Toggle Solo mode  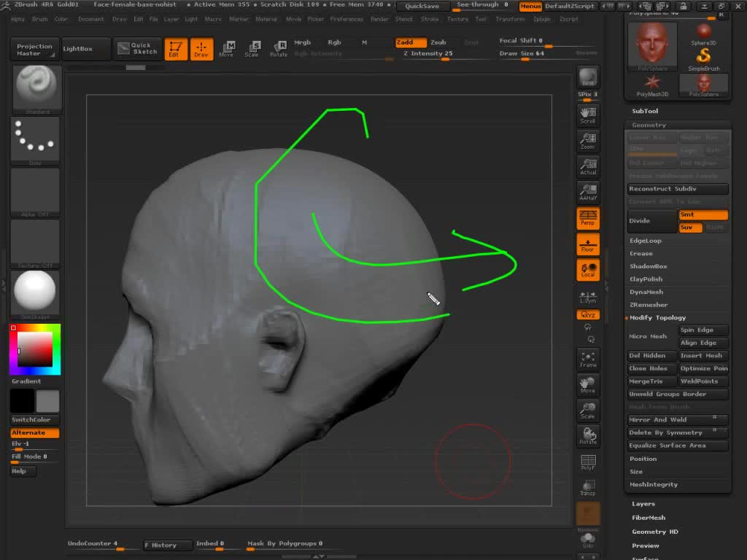click(588, 540)
